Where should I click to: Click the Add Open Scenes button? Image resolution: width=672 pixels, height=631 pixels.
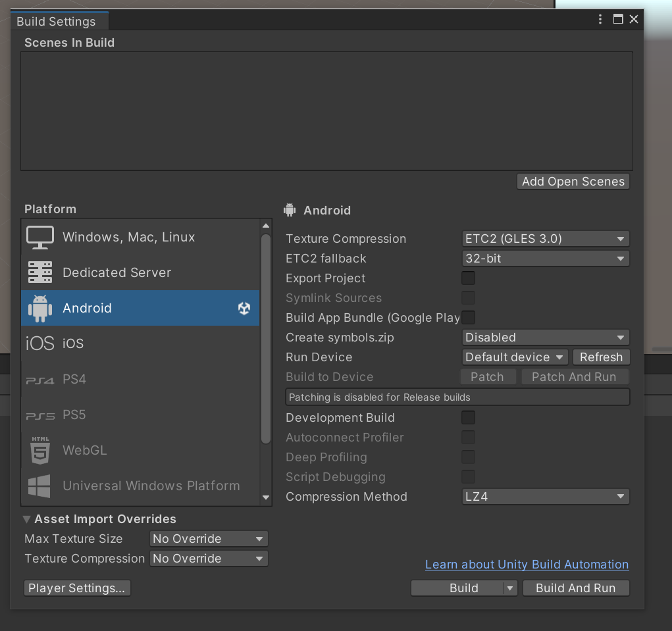click(x=573, y=181)
